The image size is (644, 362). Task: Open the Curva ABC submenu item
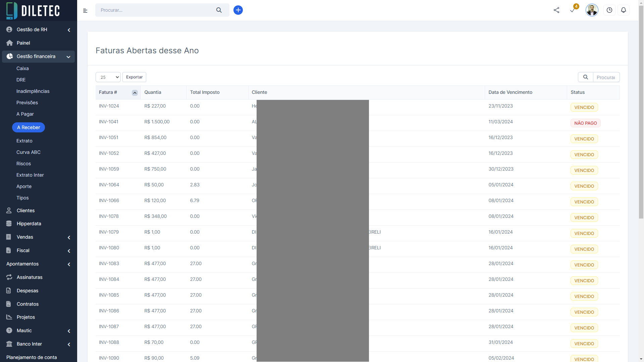(x=29, y=152)
